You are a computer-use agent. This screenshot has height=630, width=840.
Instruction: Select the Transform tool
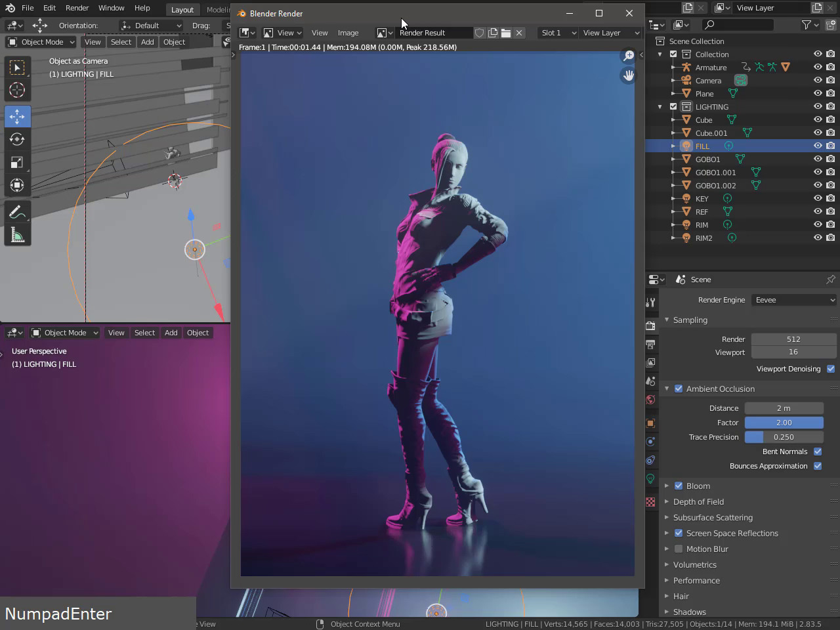17,185
